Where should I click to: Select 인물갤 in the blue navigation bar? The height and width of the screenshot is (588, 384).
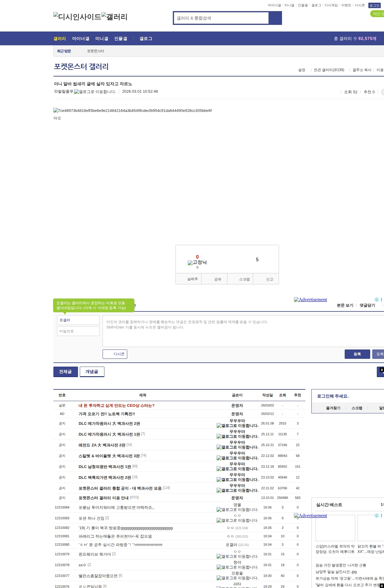coord(121,38)
